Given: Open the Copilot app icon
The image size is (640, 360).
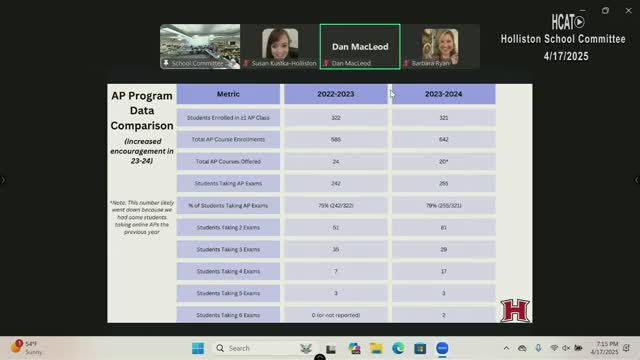Looking at the screenshot, I should 354,348.
